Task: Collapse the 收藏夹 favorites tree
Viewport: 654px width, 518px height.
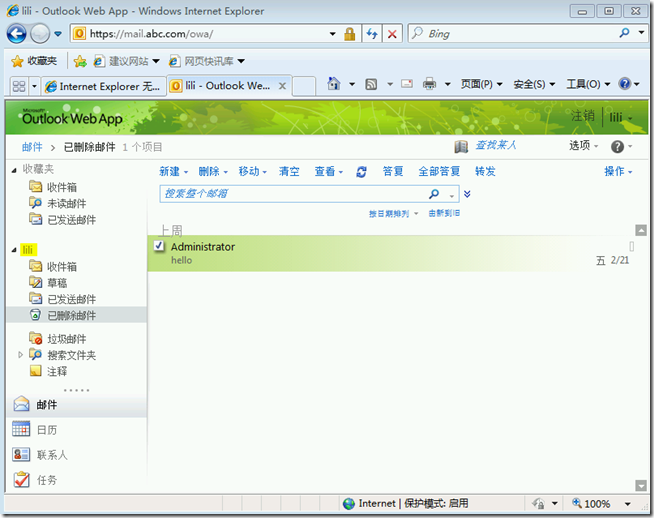Action: [x=14, y=170]
